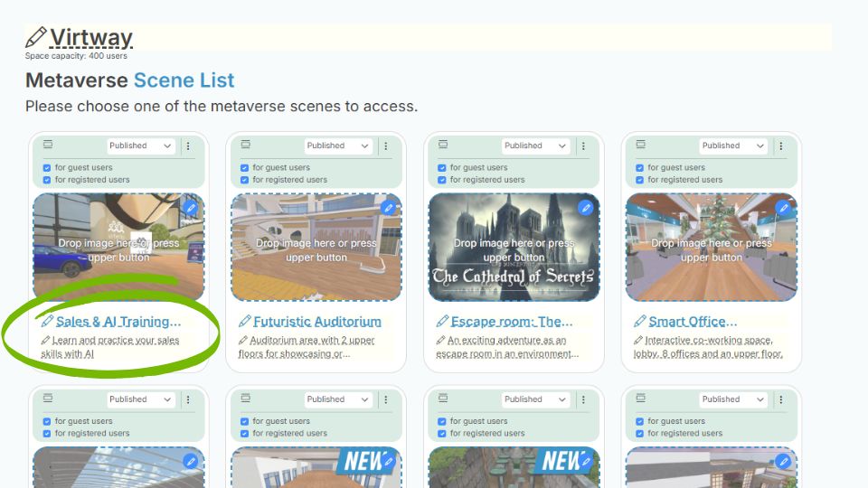
Task: Click the pencil icon beside Sales & AI Training title
Action: pyautogui.click(x=48, y=321)
